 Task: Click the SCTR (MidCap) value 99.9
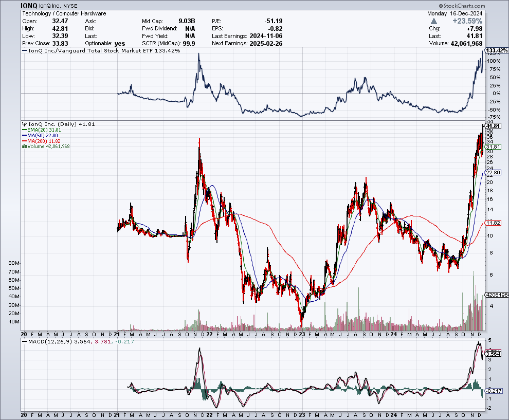click(189, 44)
